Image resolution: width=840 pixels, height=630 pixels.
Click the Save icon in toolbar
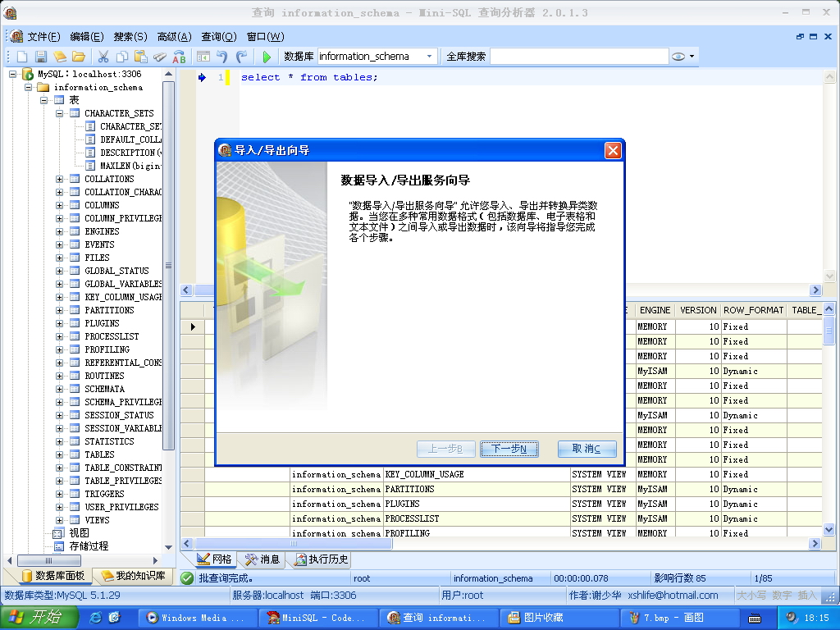point(41,57)
